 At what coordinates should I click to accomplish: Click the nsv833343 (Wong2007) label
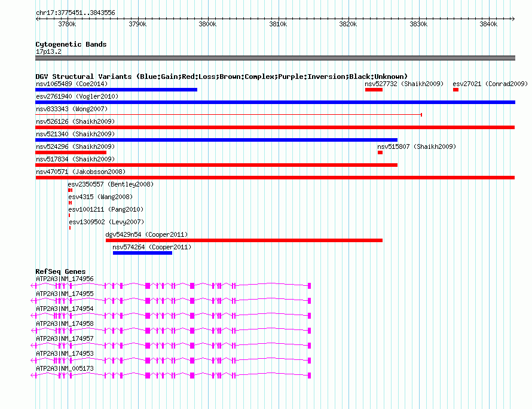[72, 109]
